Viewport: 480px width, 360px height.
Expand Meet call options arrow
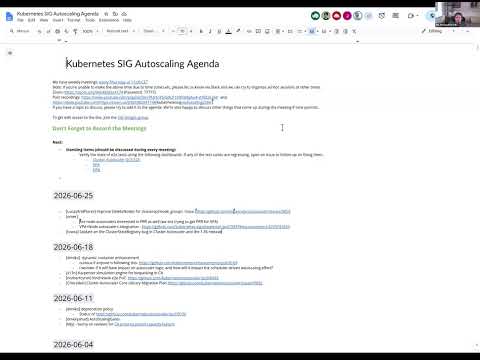417,16
